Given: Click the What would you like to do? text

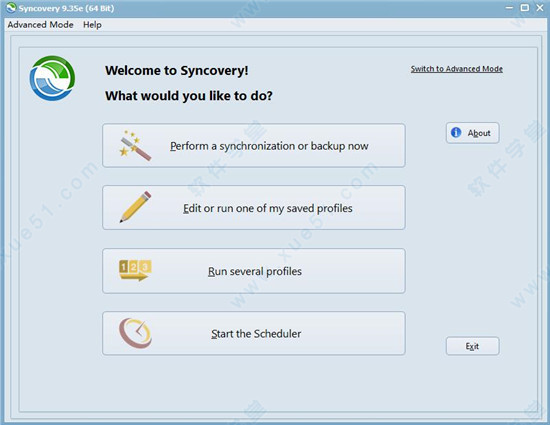Looking at the screenshot, I should coord(189,96).
